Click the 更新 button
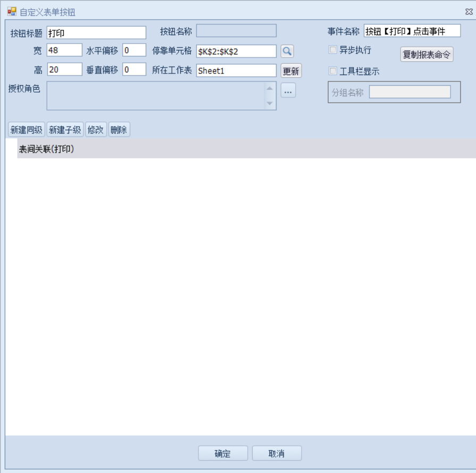 (291, 71)
